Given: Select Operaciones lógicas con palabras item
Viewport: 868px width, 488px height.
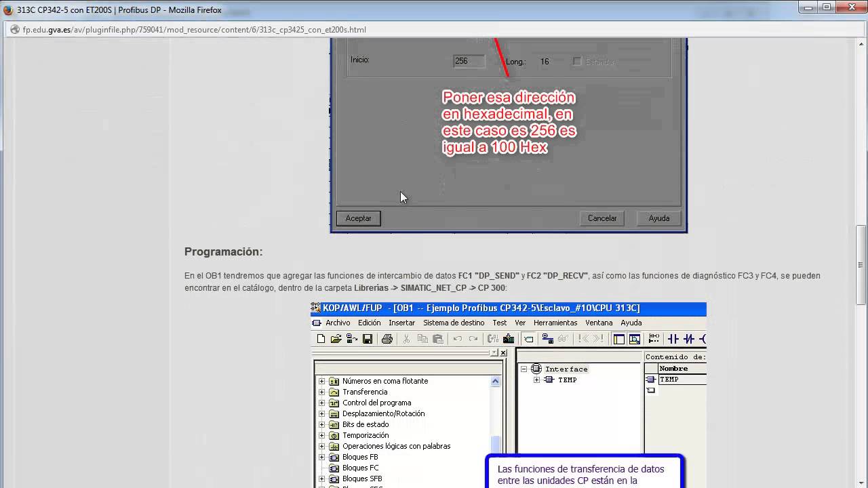Looking at the screenshot, I should [397, 446].
